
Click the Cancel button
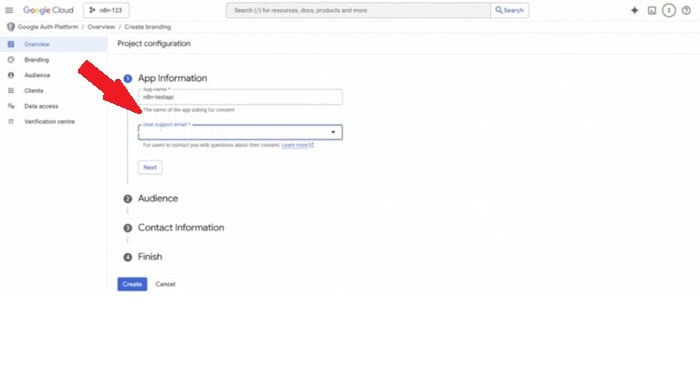[x=165, y=284]
